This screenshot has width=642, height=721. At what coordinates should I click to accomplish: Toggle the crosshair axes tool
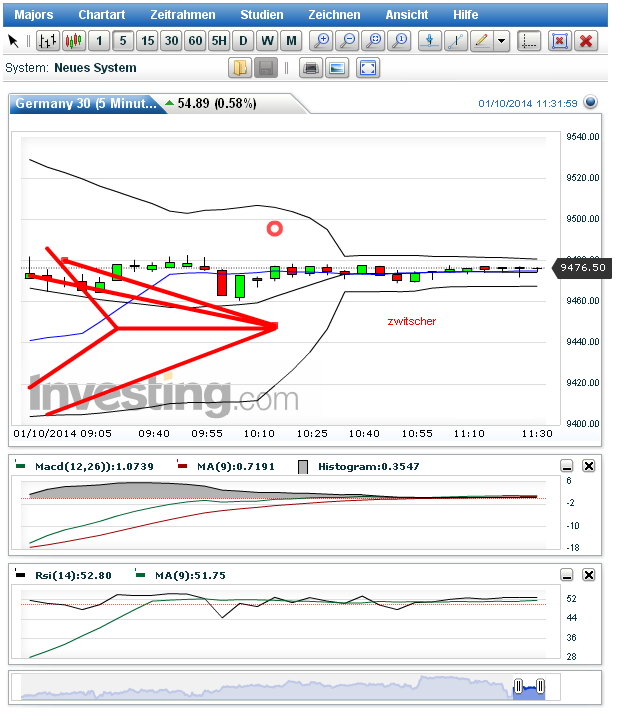coord(529,41)
